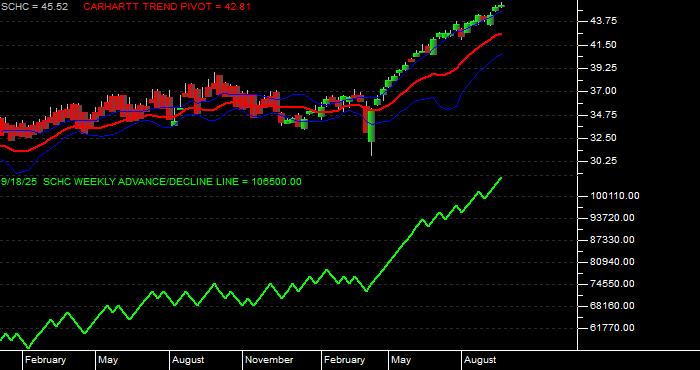This screenshot has width=700, height=370.
Task: Click the 68160.00 axis value
Action: [x=612, y=306]
